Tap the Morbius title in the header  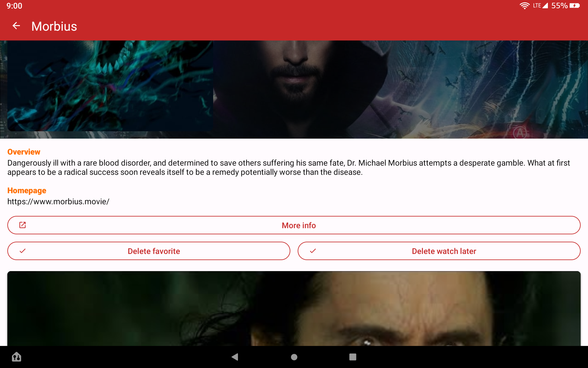[x=54, y=26]
